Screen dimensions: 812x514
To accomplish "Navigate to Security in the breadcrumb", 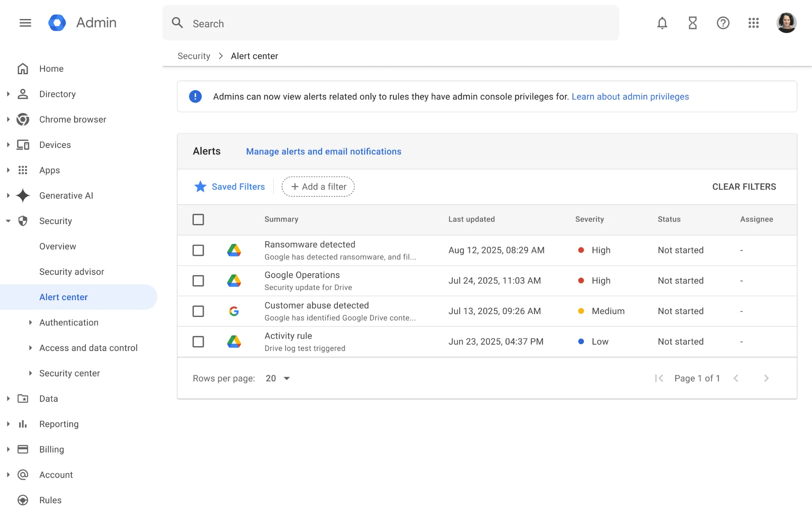I will click(x=193, y=56).
